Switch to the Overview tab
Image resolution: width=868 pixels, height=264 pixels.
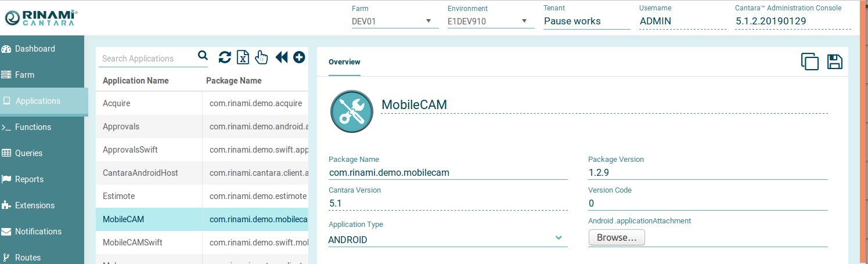(344, 62)
